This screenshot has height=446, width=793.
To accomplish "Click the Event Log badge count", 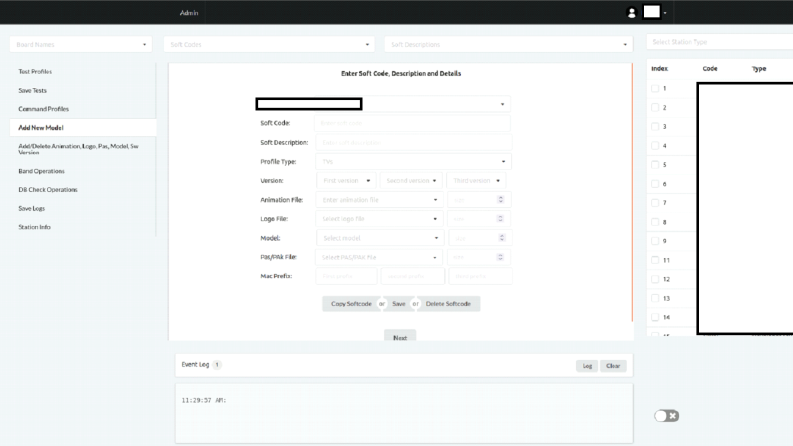I will (217, 365).
